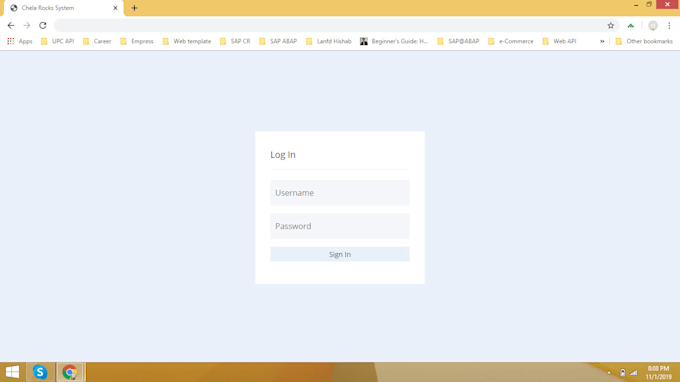Click the Chrome taskbar icon
The width and height of the screenshot is (680, 382).
[70, 372]
